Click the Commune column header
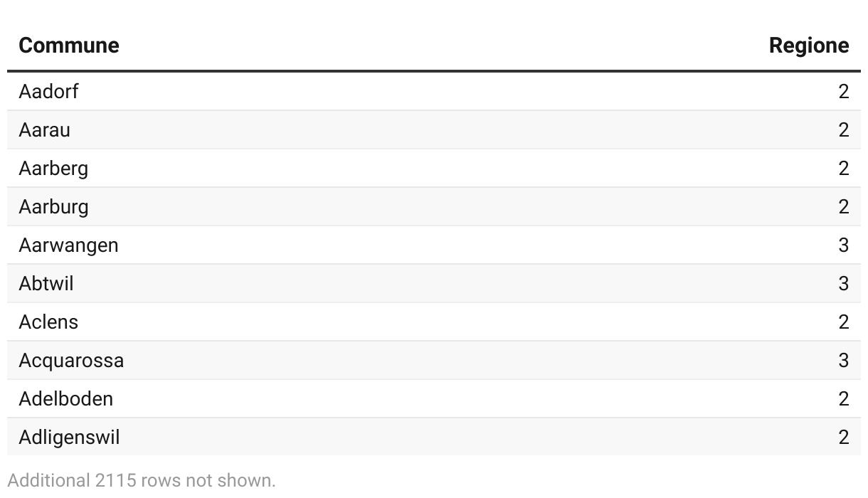 click(69, 46)
